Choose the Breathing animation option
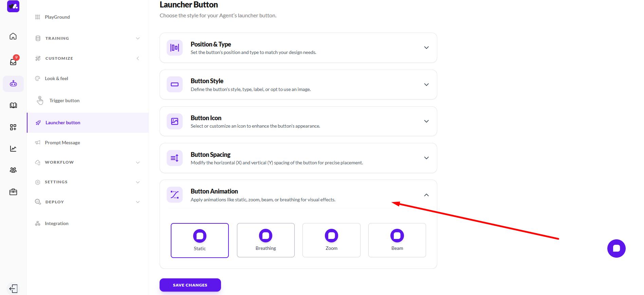The image size is (644, 295). click(265, 240)
